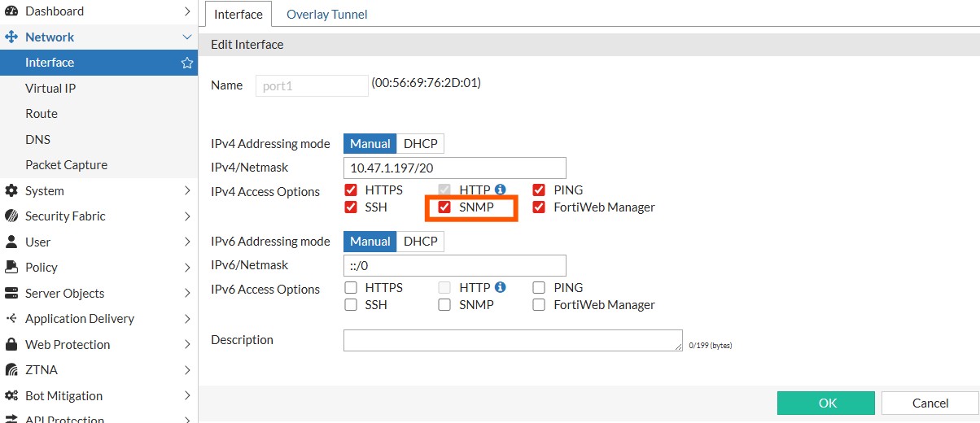Expand the Dashboard menu chevron
This screenshot has height=423, width=980.
(187, 11)
